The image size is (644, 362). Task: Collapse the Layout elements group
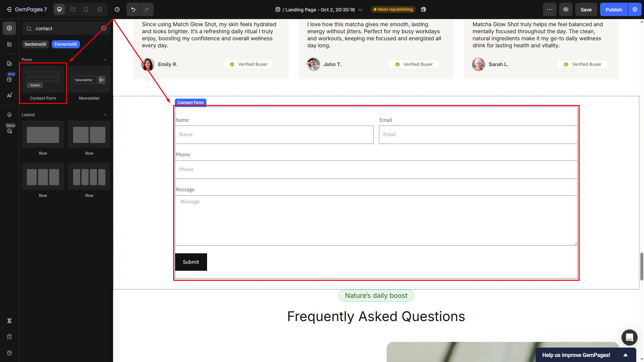coord(105,115)
